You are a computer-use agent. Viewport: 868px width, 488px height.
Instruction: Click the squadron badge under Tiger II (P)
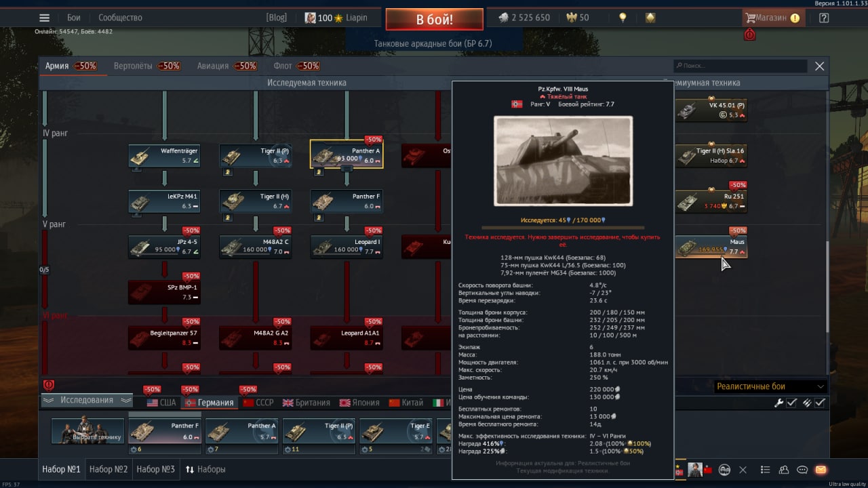(228, 172)
